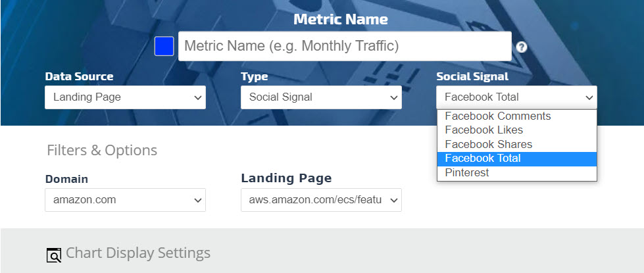Pick Facebook Shares in the dropdown list

click(489, 144)
